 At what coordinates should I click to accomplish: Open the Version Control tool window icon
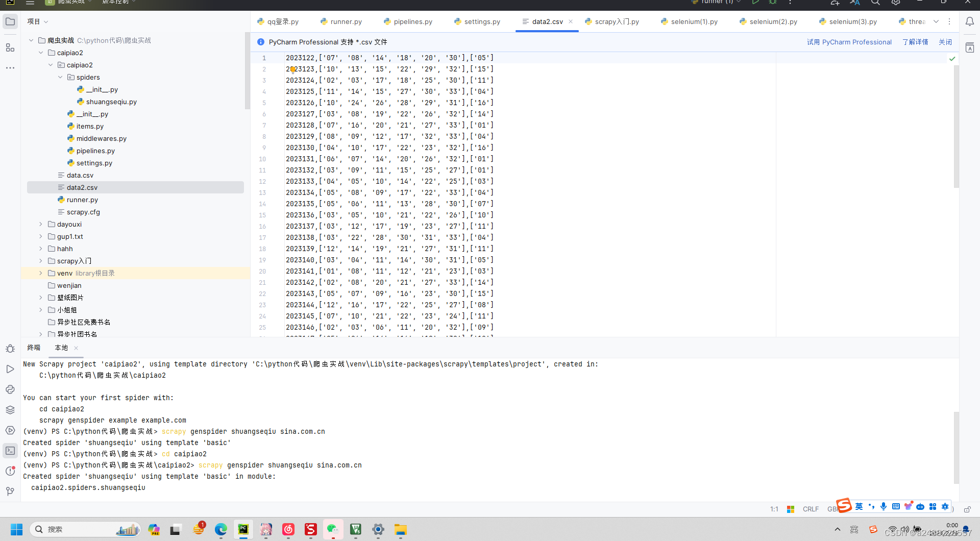click(10, 491)
